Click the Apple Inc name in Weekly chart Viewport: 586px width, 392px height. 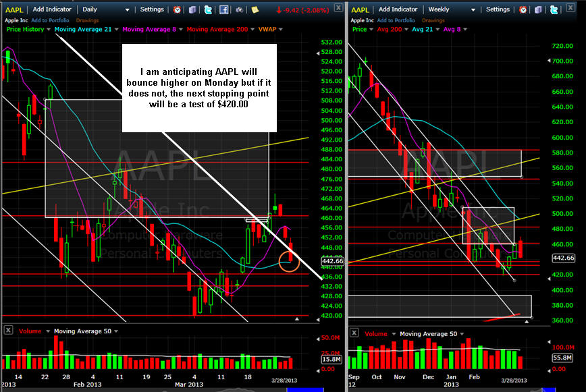pyautogui.click(x=362, y=20)
